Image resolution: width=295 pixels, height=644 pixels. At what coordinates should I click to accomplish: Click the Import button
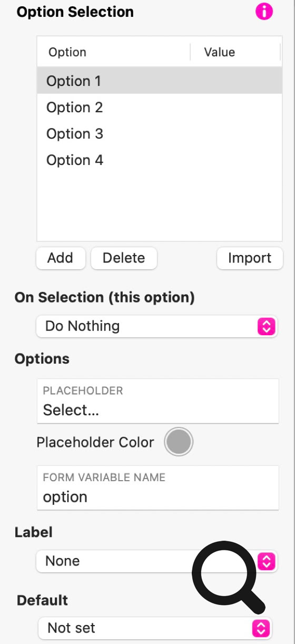[250, 258]
